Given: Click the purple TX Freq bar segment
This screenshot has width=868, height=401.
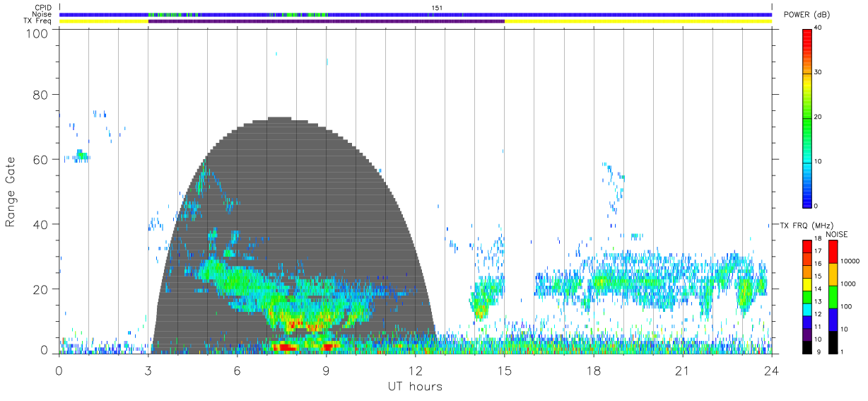Looking at the screenshot, I should (326, 21).
